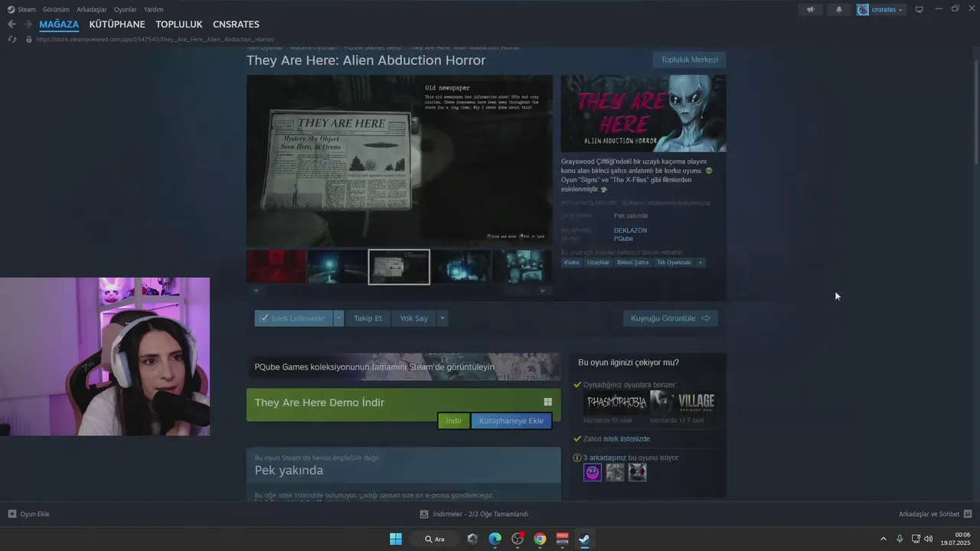This screenshot has height=551, width=980.
Task: Select the bright light screenshot thumbnail
Action: click(338, 267)
